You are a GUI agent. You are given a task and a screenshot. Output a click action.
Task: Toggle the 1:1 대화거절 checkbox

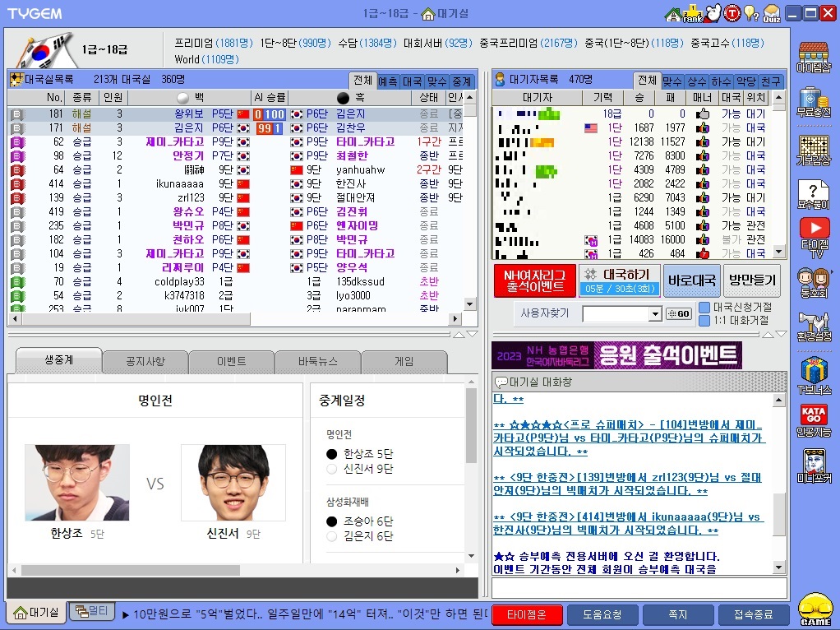coord(704,321)
